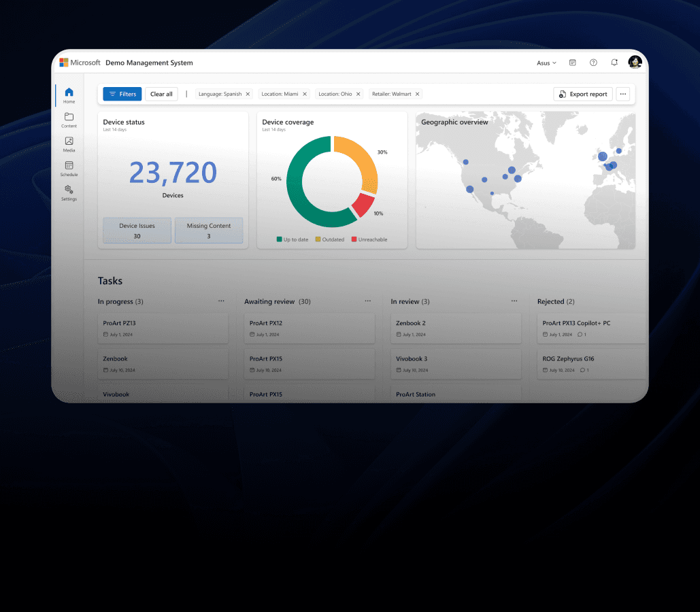
Task: Open Awaiting review column more options
Action: click(x=367, y=301)
